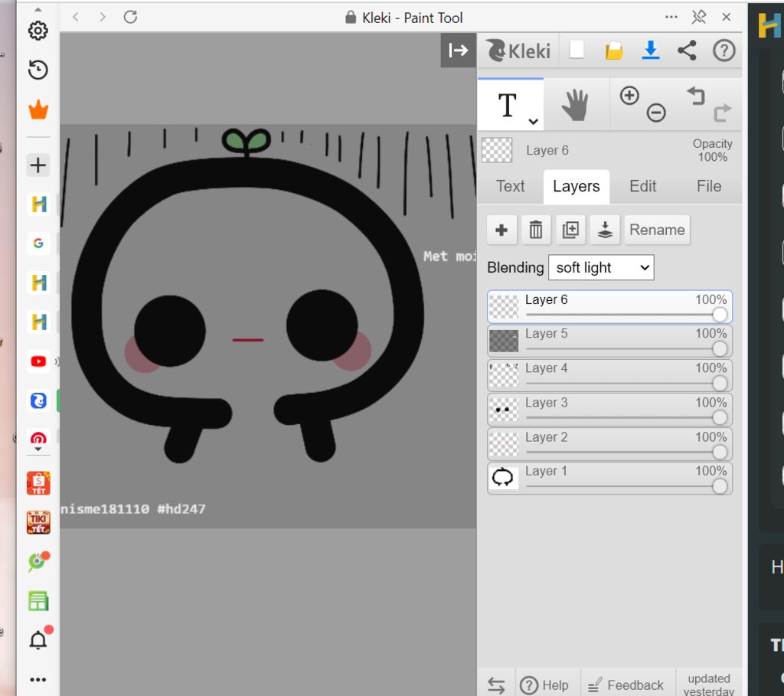
Task: Download the image with blue save icon
Action: (x=651, y=51)
